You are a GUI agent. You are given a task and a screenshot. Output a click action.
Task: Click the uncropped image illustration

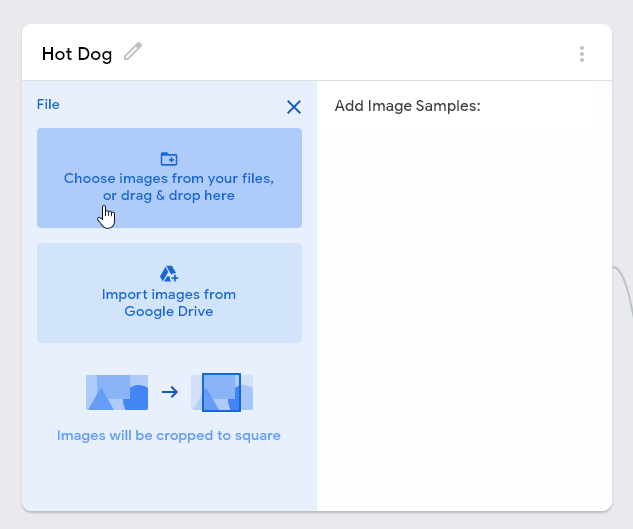tap(117, 392)
